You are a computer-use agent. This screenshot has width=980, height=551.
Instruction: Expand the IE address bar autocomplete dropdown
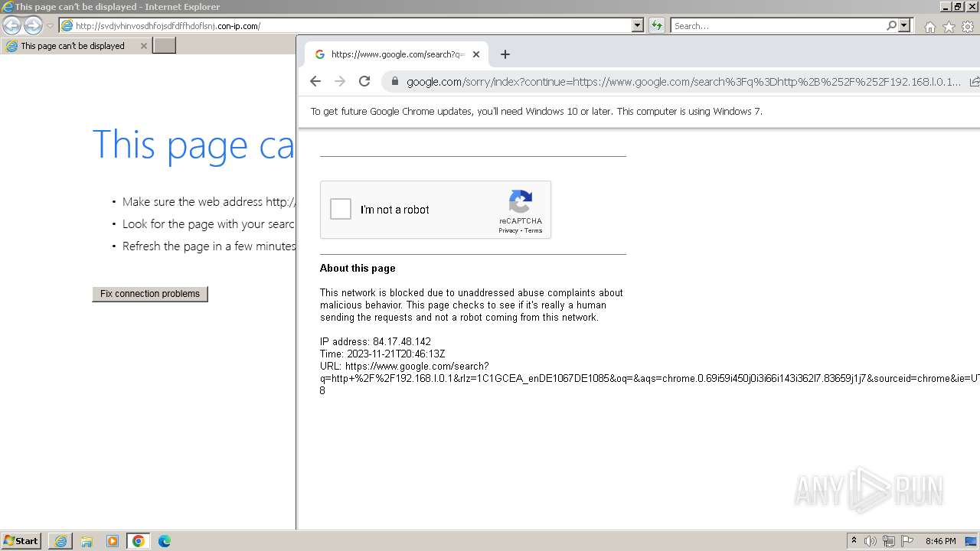[x=638, y=25]
